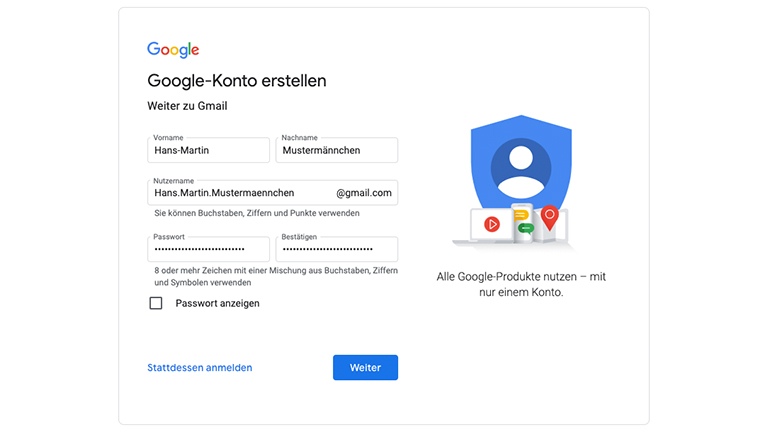Click the @gmail.com suffix text
768x432 pixels.
click(364, 193)
